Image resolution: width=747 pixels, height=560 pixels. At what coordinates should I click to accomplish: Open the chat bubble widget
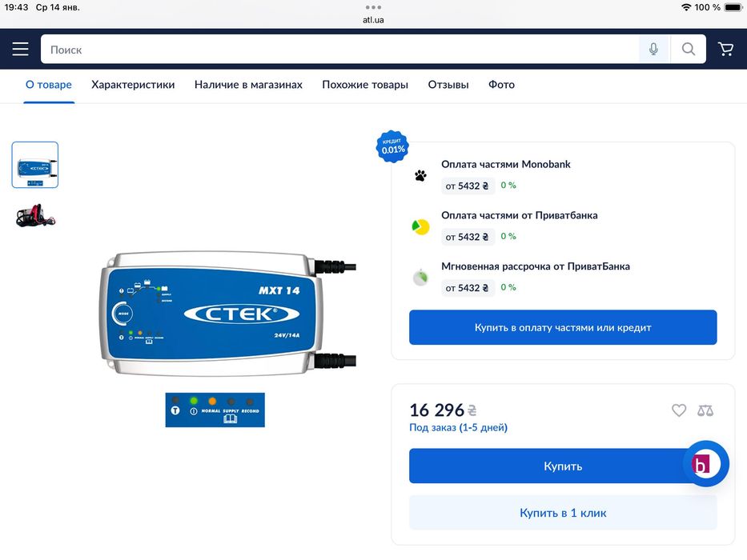coord(705,463)
